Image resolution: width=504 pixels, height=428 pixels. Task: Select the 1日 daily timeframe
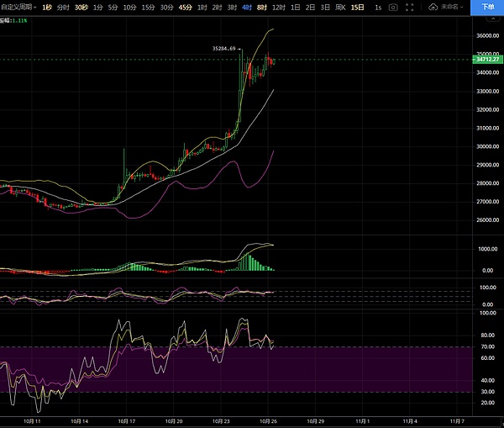point(294,7)
